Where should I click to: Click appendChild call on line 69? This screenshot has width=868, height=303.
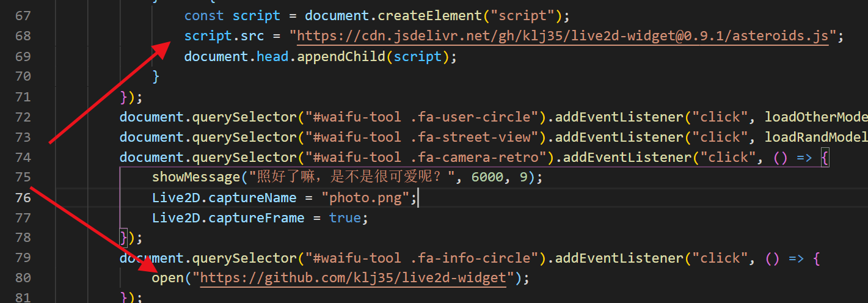[x=341, y=56]
